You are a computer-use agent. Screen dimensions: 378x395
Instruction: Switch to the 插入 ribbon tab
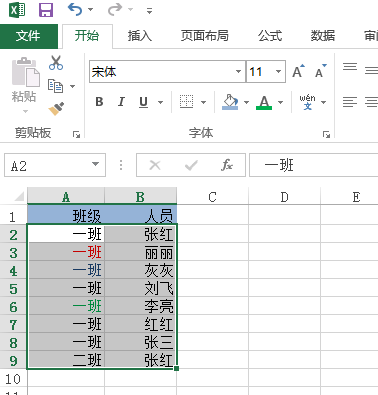point(139,36)
